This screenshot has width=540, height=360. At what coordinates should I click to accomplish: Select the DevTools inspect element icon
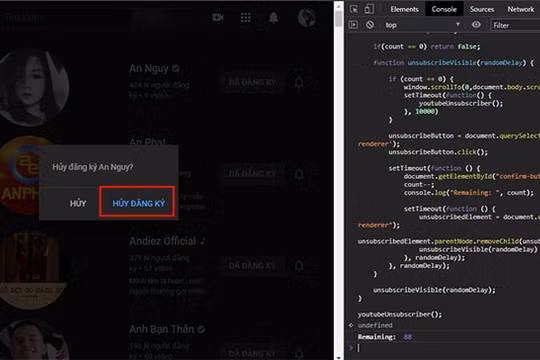click(x=354, y=9)
